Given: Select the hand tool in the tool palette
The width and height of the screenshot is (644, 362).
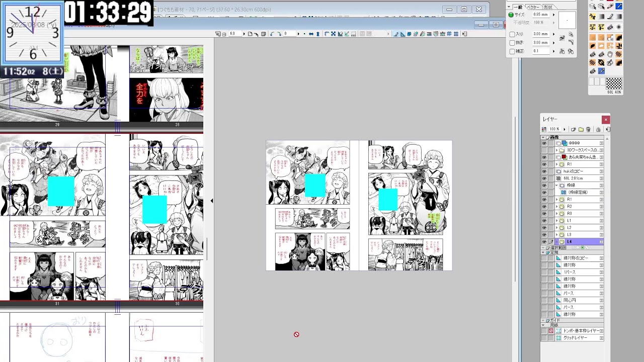Looking at the screenshot, I should 610,54.
